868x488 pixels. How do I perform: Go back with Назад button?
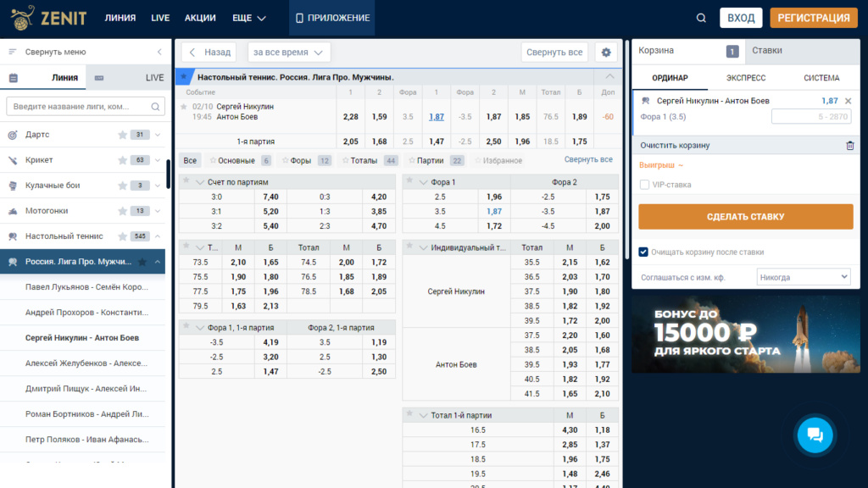[209, 52]
